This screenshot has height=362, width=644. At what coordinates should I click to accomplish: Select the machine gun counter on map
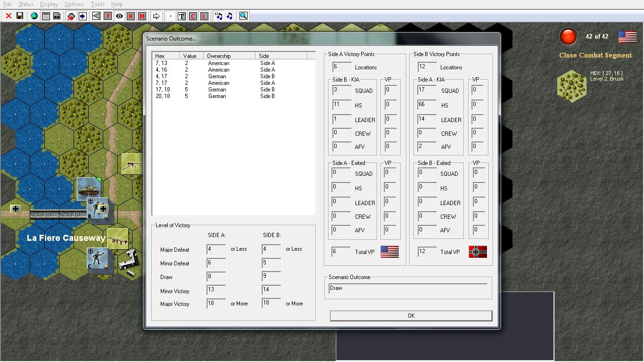pyautogui.click(x=132, y=164)
